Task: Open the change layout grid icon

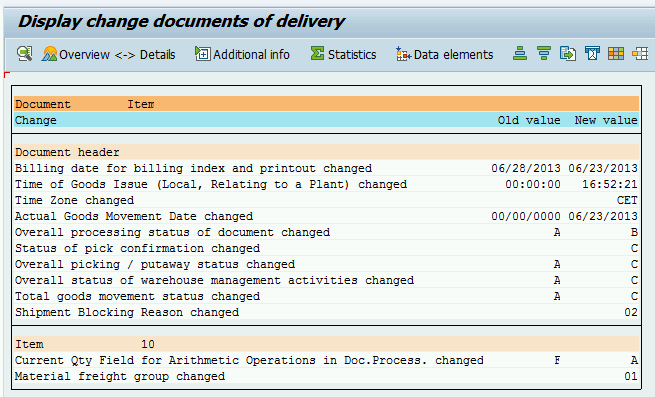Action: coord(616,54)
